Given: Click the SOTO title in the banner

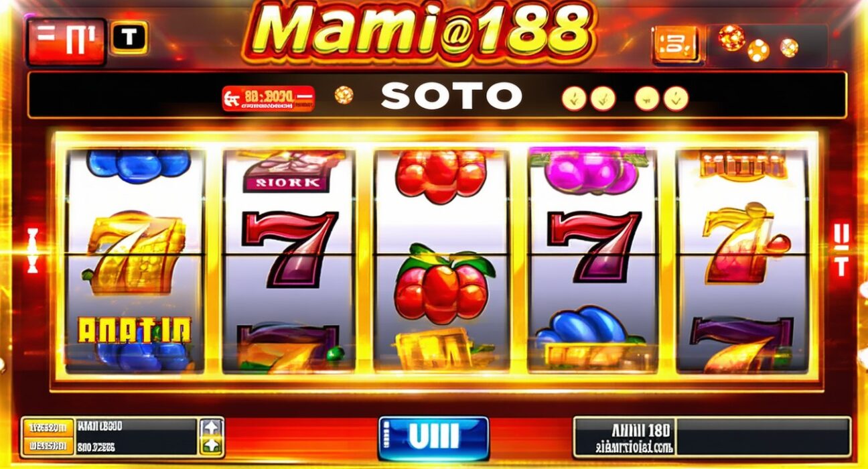Looking at the screenshot, I should [x=451, y=96].
